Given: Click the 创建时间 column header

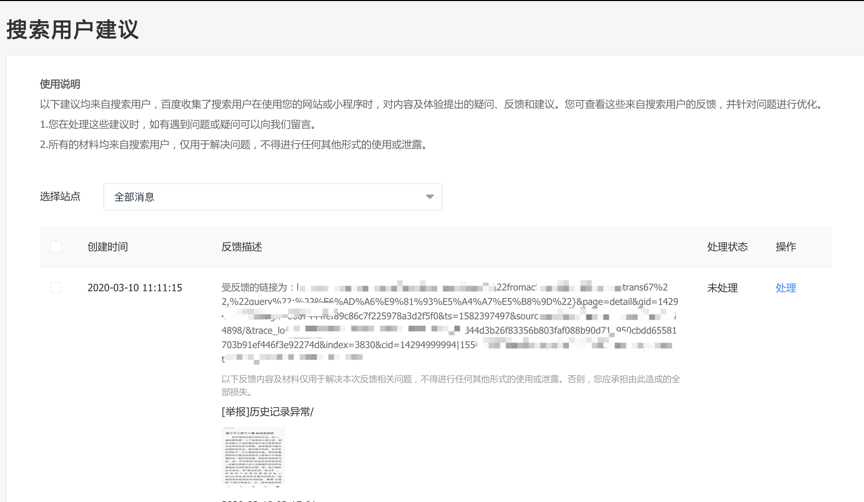Looking at the screenshot, I should point(107,247).
